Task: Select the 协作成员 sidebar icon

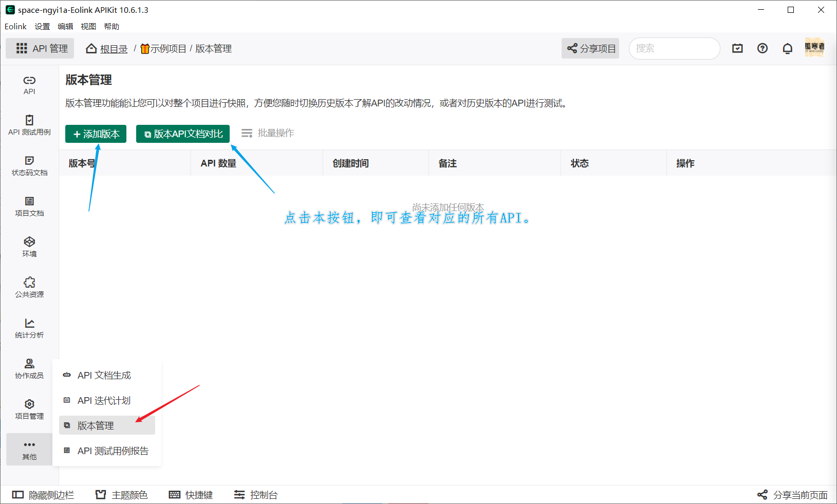Action: (x=29, y=368)
